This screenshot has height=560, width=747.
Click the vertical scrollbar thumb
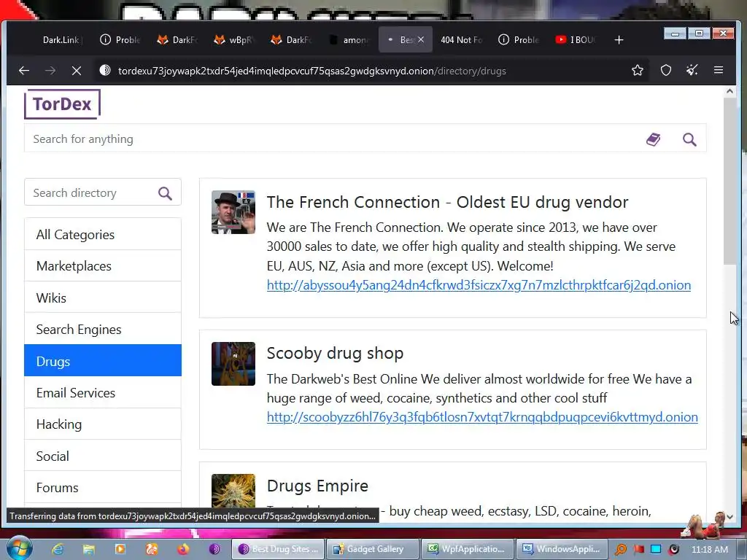pyautogui.click(x=729, y=181)
